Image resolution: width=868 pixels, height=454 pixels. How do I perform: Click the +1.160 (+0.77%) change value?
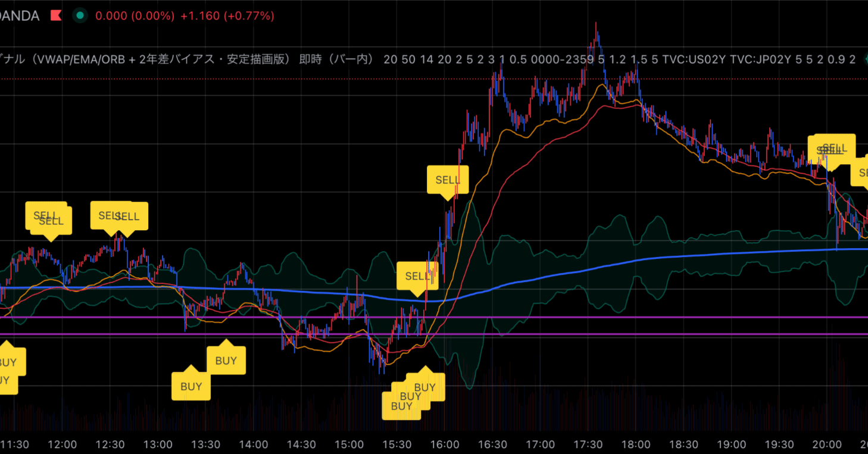(x=227, y=16)
